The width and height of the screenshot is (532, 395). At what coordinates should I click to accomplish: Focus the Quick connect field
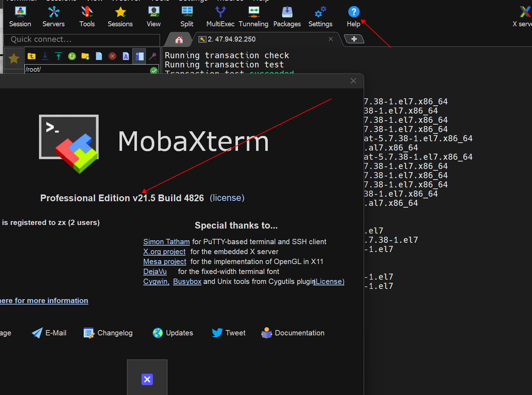pos(82,39)
